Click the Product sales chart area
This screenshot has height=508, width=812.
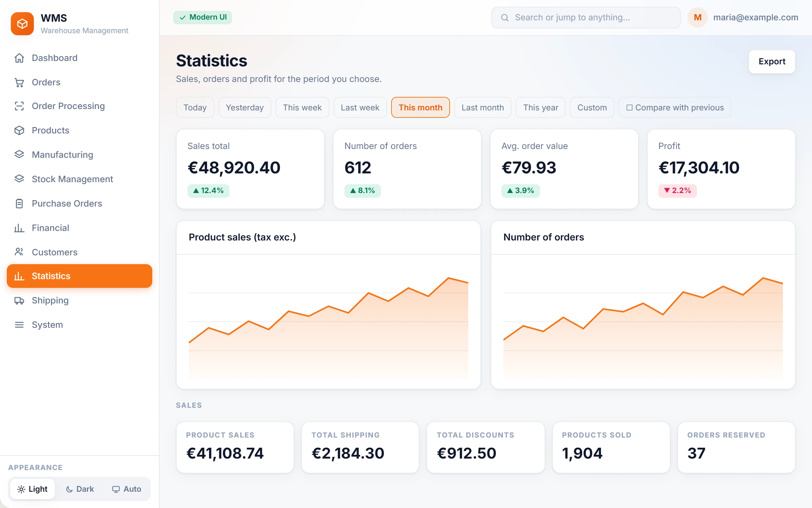329,322
